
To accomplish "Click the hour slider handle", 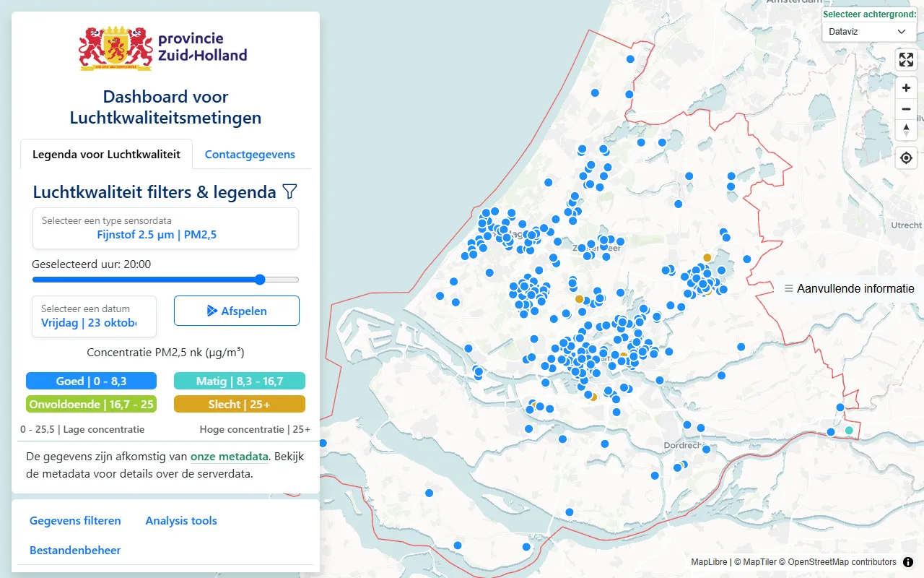I will click(260, 280).
